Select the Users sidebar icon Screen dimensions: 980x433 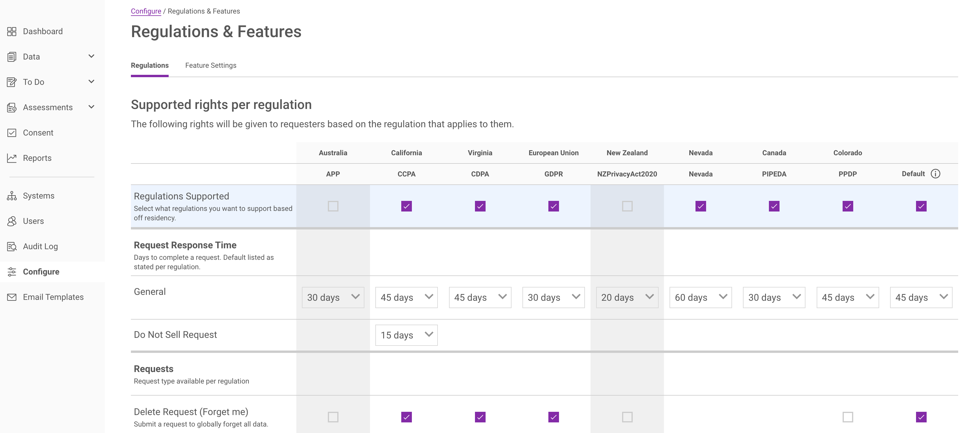[x=12, y=221]
